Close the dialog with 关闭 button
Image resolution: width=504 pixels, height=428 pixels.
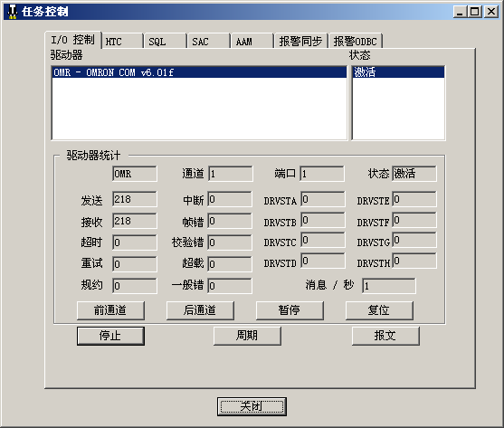252,407
